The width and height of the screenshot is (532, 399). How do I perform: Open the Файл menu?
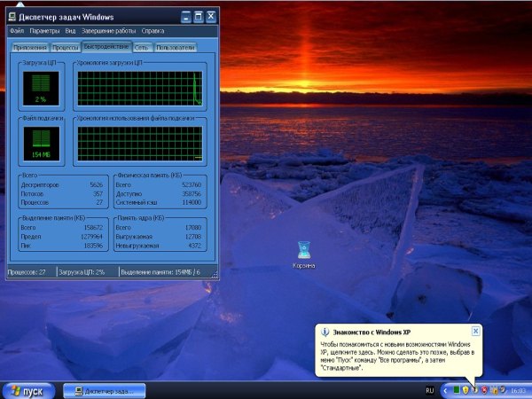18,31
